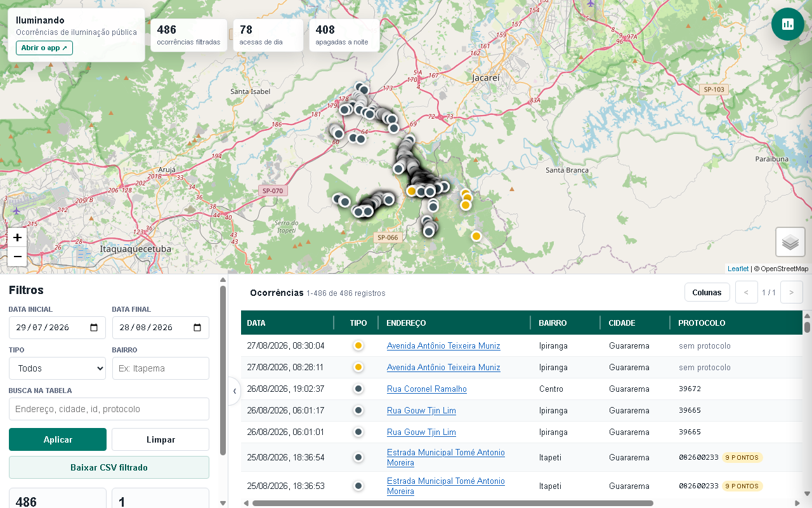The image size is (812, 508).
Task: Collapse the filters sidebar with the chevron
Action: [x=234, y=391]
